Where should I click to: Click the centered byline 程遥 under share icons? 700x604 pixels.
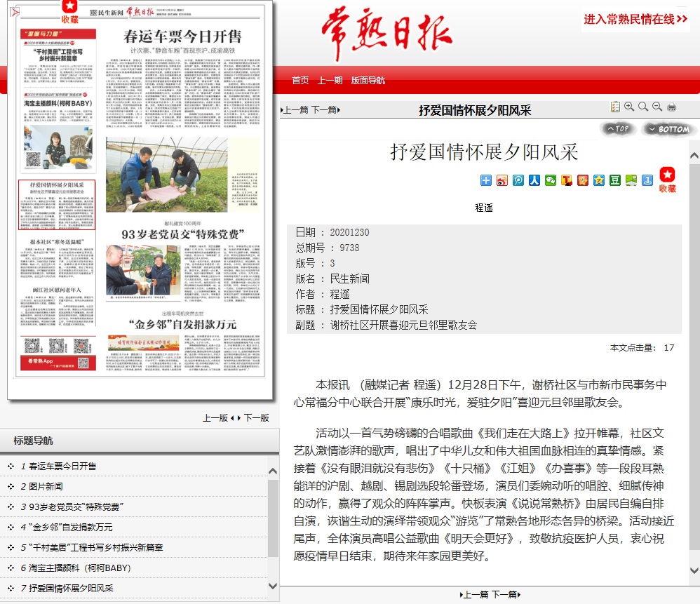[484, 208]
